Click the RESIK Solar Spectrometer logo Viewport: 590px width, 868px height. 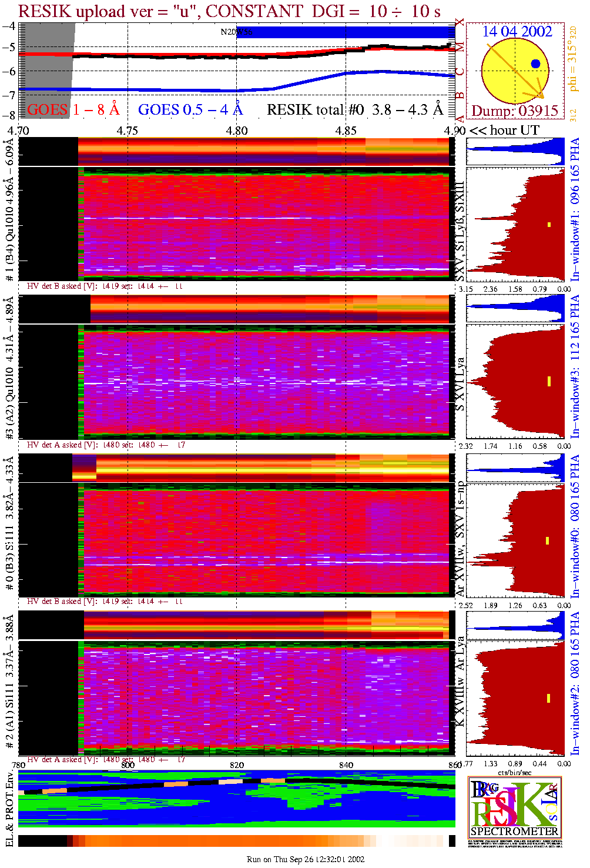(515, 812)
